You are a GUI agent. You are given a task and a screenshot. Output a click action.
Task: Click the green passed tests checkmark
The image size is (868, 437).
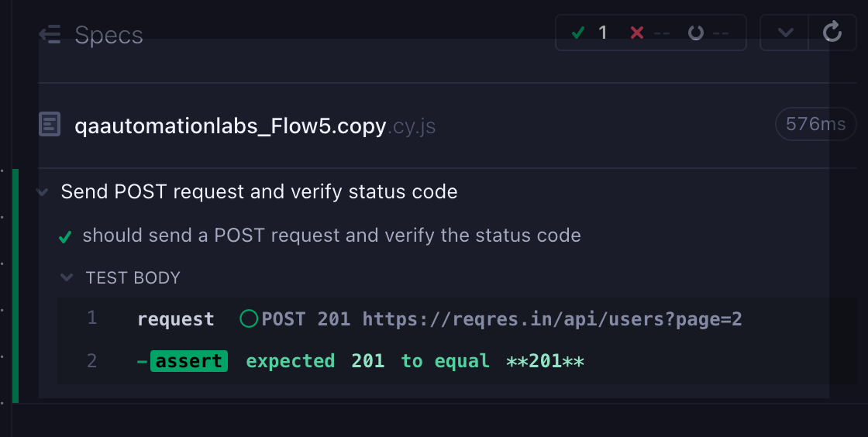point(578,33)
